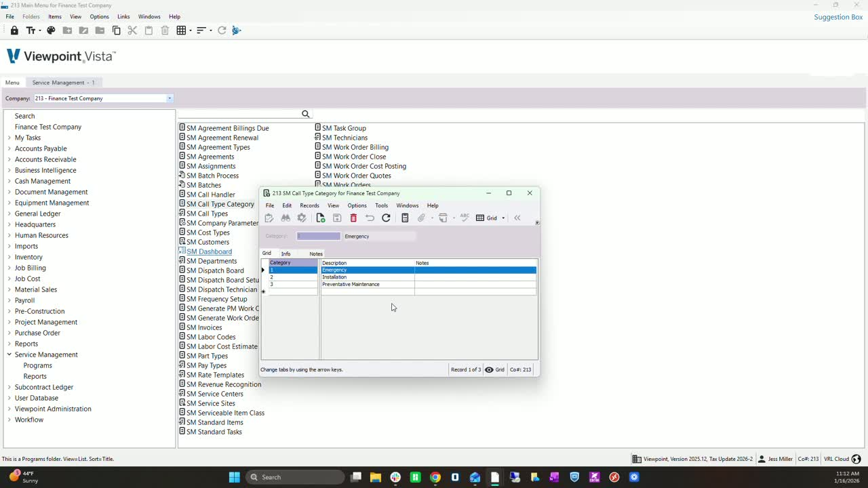Switch to the Info tab
This screenshot has width=868, height=488.
pyautogui.click(x=285, y=253)
